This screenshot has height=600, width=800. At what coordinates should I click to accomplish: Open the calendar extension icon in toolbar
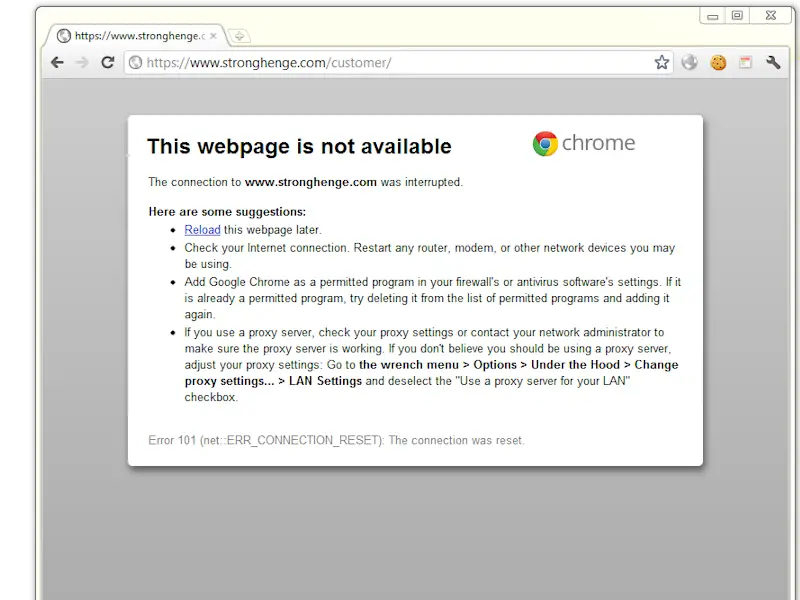(745, 62)
